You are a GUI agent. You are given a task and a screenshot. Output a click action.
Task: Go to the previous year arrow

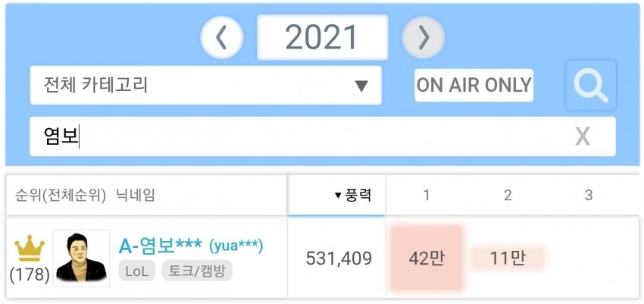(x=221, y=37)
